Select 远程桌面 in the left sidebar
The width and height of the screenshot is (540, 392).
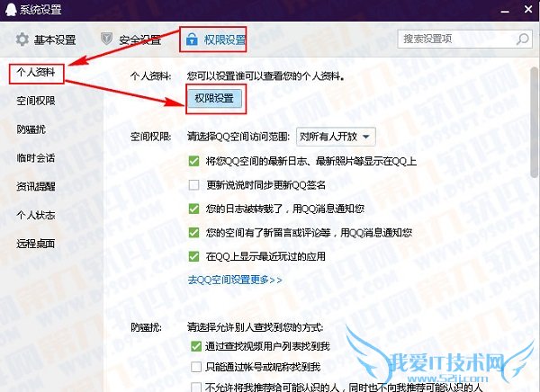click(36, 244)
